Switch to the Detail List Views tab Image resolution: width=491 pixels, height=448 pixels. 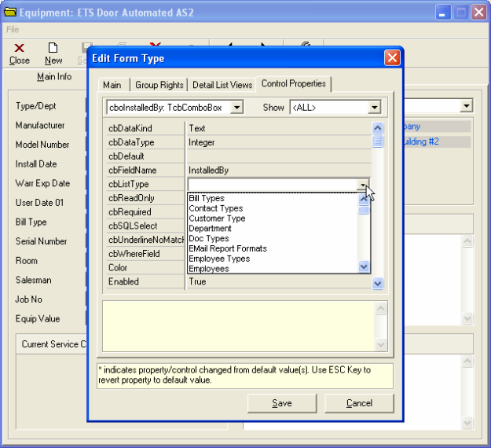[x=222, y=85]
